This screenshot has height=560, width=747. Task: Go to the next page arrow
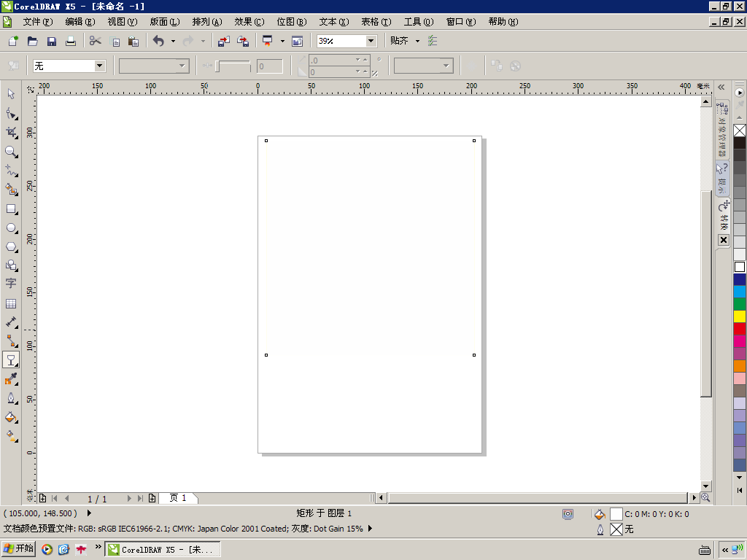point(129,498)
